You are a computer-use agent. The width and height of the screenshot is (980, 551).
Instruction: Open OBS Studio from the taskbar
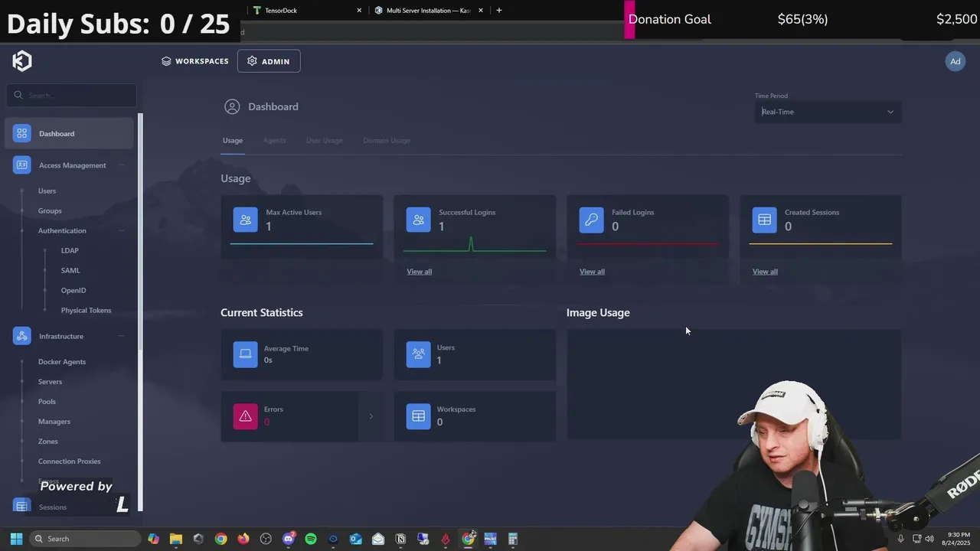(266, 539)
